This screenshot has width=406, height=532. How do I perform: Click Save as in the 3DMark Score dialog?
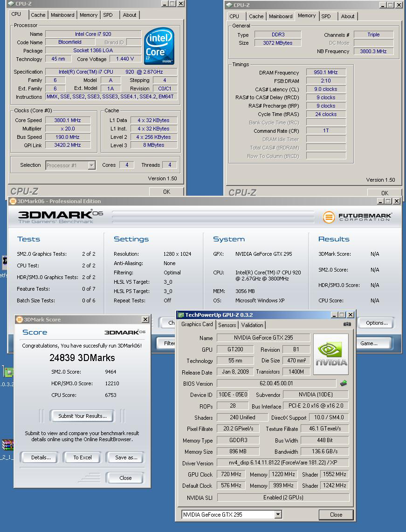tap(126, 457)
